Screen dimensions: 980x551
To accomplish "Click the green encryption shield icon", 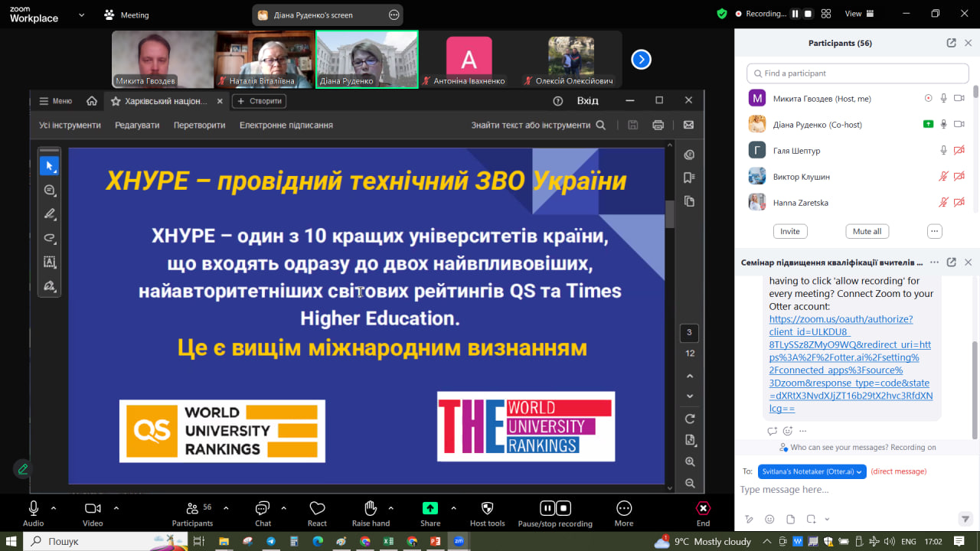I will (x=722, y=14).
